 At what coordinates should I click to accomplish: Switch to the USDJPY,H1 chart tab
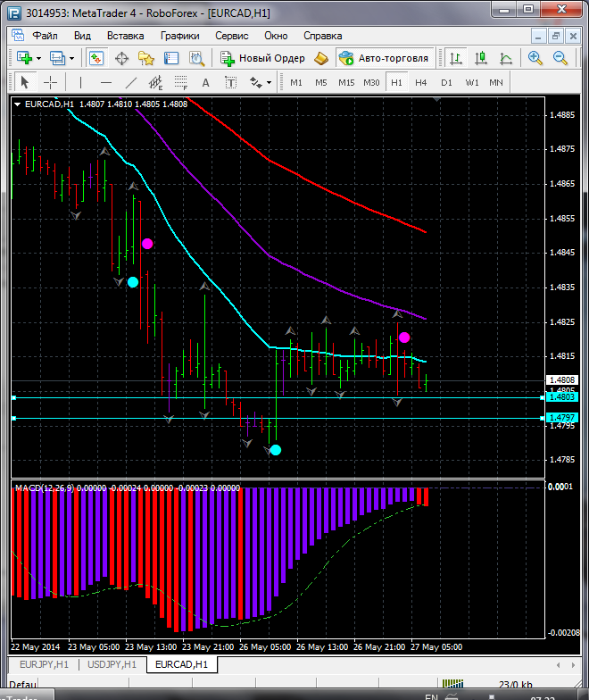point(112,664)
